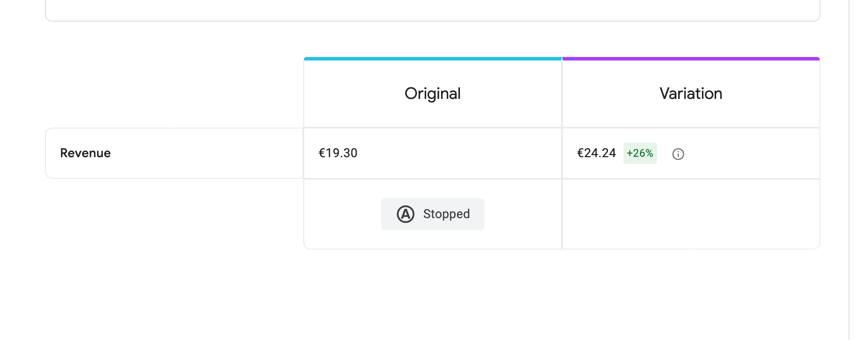Image resolution: width=868 pixels, height=340 pixels.
Task: Click the purple bar above Variation
Action: (691, 59)
